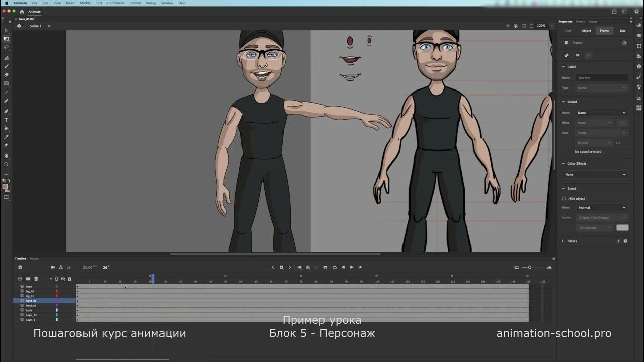Click the Center Stage icon above canvas
The width and height of the screenshot is (644, 362).
click(508, 26)
